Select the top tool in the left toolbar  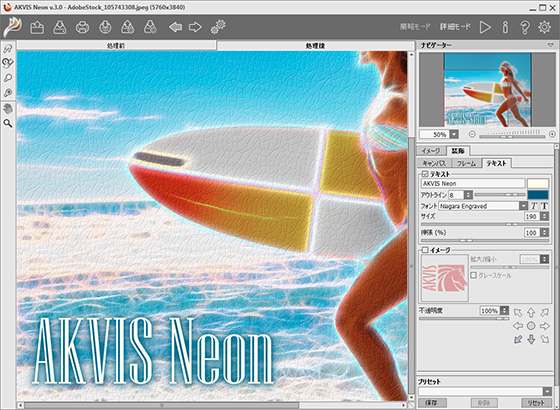pyautogui.click(x=8, y=48)
